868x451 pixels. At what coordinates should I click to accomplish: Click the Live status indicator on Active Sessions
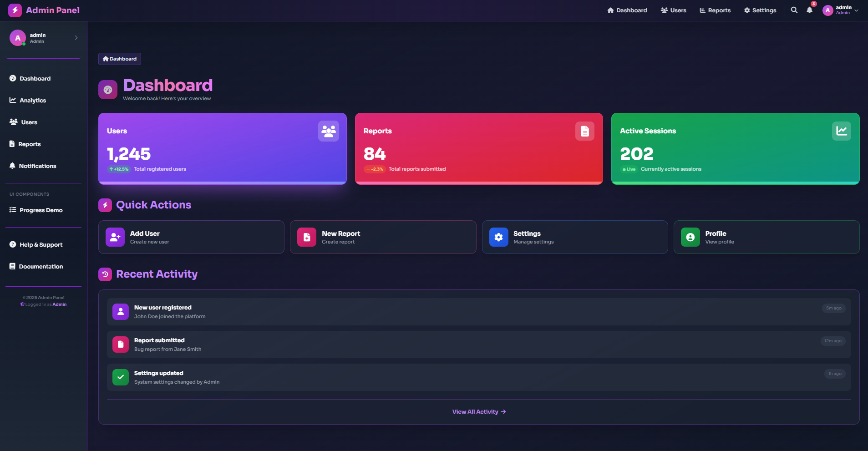pyautogui.click(x=629, y=169)
